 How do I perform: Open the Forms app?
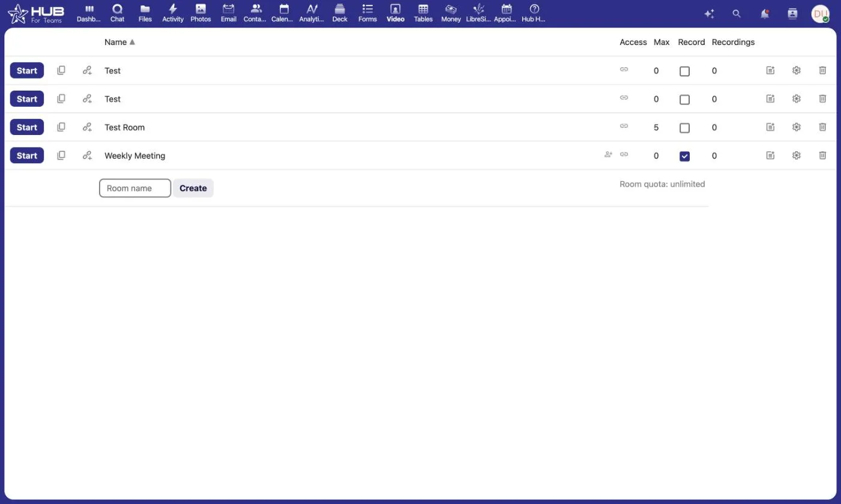click(367, 13)
